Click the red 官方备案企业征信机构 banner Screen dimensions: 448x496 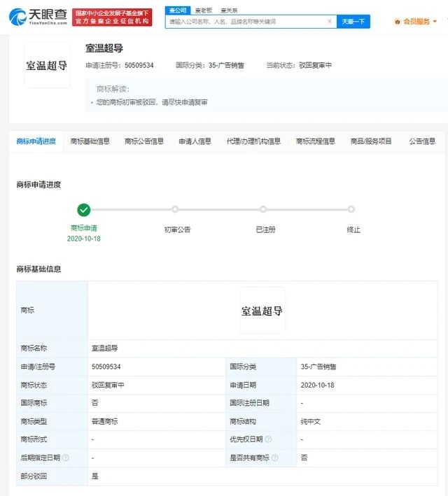coord(112,17)
